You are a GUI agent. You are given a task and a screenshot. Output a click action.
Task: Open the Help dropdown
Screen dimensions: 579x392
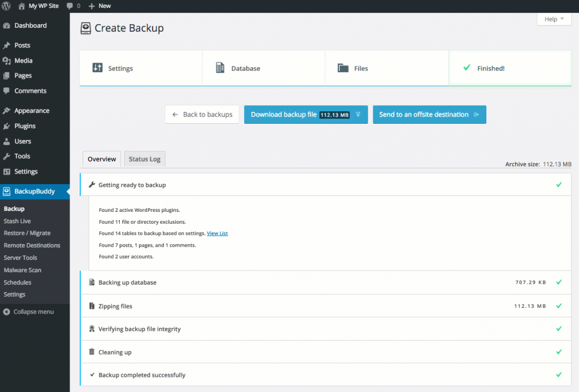(554, 19)
